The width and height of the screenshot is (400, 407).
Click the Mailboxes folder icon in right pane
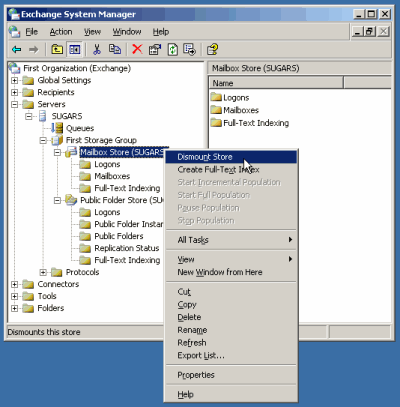[x=216, y=110]
